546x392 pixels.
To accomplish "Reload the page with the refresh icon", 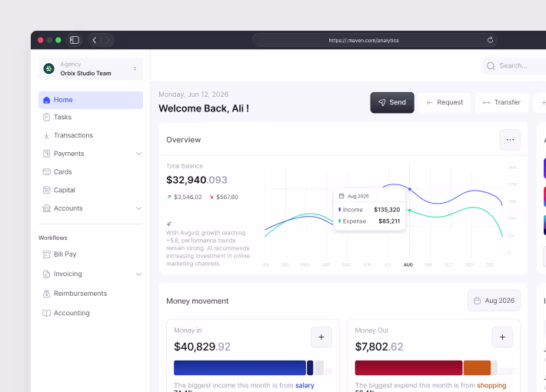I will pyautogui.click(x=490, y=40).
